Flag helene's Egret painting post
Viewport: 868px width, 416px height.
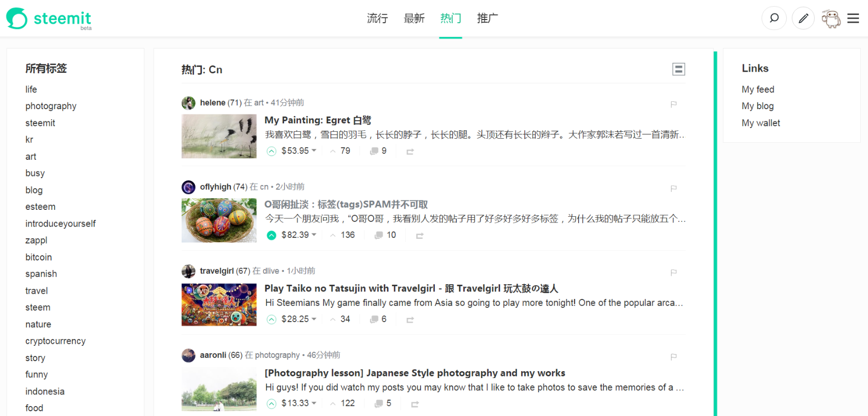pyautogui.click(x=674, y=104)
